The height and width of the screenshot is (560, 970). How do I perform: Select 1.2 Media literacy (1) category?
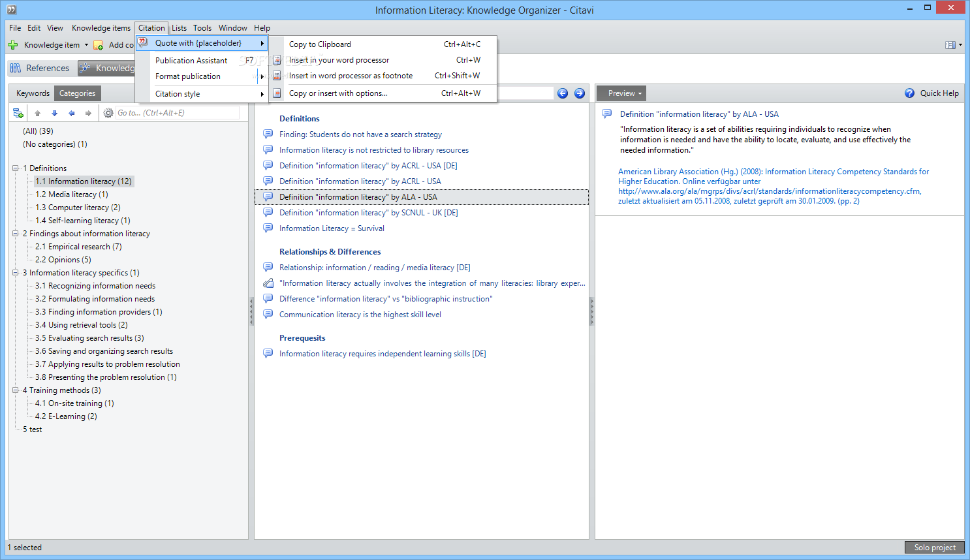tap(72, 194)
